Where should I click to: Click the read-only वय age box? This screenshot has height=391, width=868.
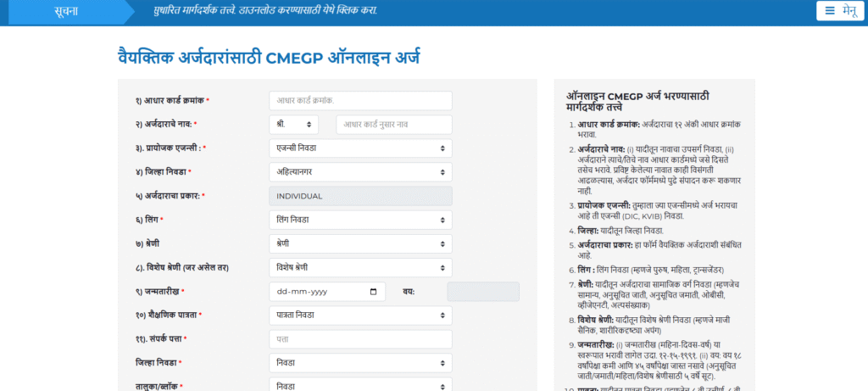pos(483,291)
